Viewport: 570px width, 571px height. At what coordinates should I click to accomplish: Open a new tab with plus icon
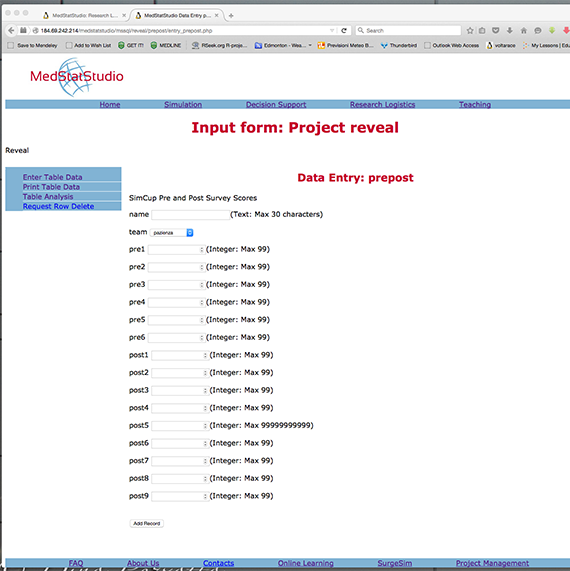[231, 16]
